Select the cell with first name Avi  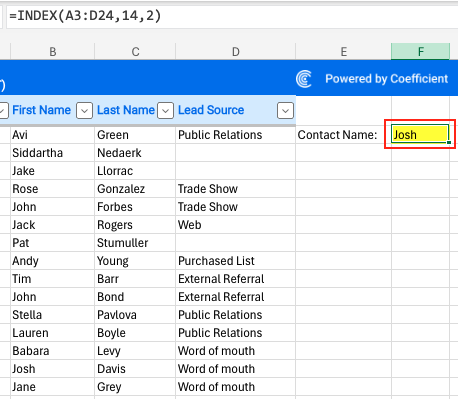(x=53, y=135)
